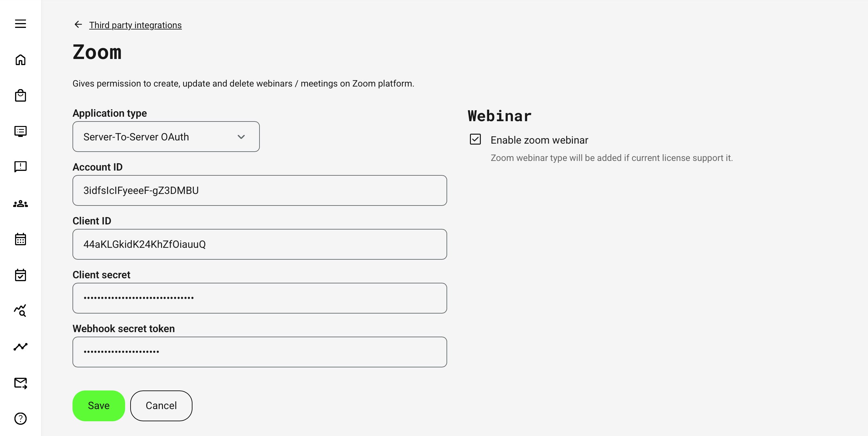Disable the Enable zoom webinar checkbox
868x436 pixels.
pyautogui.click(x=475, y=139)
